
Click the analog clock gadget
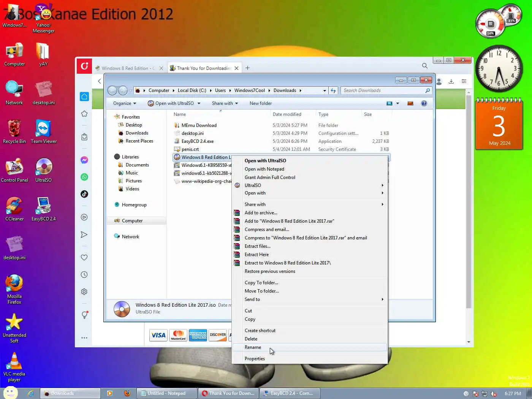[499, 69]
